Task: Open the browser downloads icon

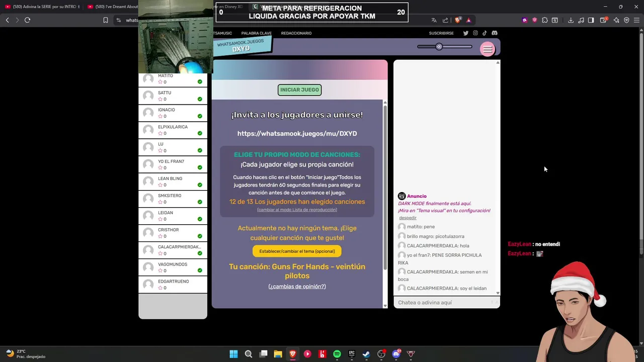Action: coord(571,20)
